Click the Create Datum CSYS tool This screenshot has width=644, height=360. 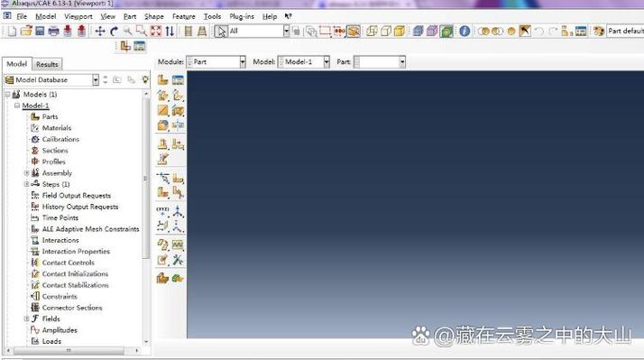[178, 226]
